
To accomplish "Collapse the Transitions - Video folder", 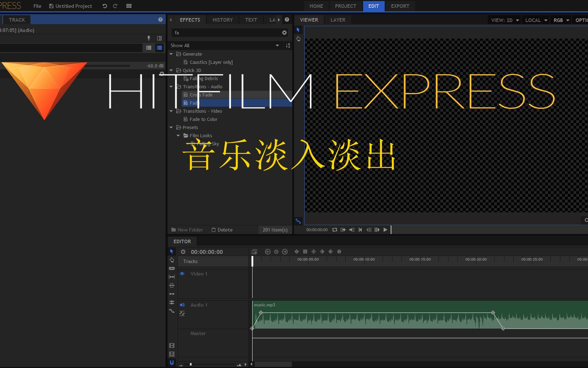I will pos(171,111).
